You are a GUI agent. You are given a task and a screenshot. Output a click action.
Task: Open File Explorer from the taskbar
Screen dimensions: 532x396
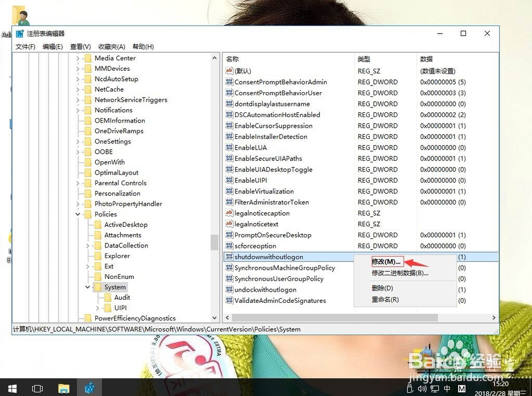coord(64,388)
